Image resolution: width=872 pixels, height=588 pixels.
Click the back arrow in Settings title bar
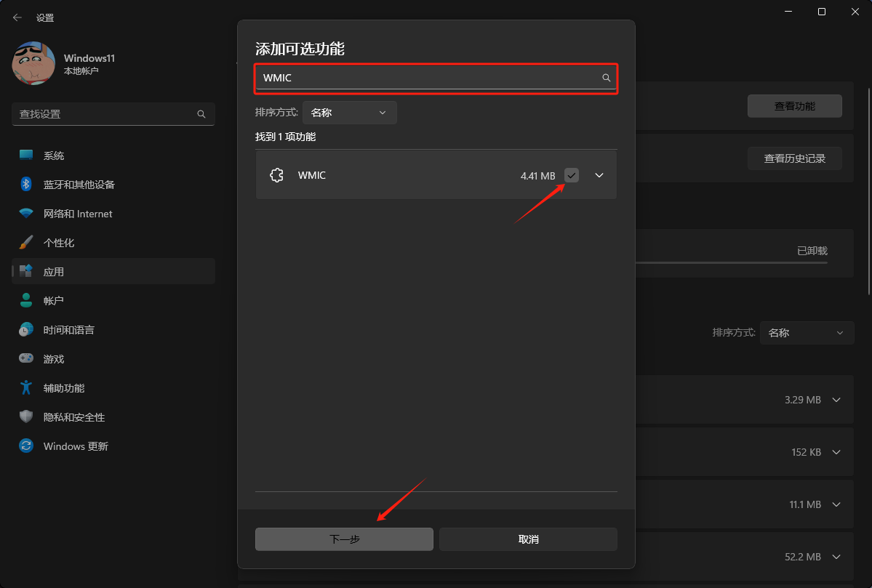pyautogui.click(x=17, y=17)
